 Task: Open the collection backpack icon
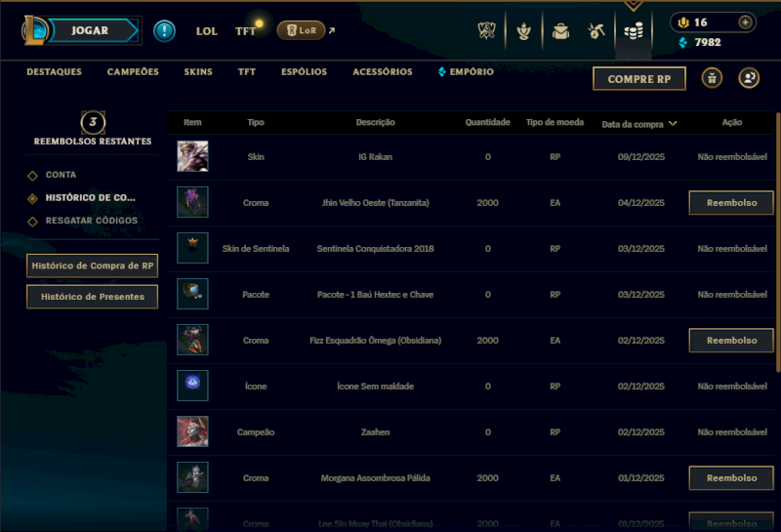(x=560, y=31)
